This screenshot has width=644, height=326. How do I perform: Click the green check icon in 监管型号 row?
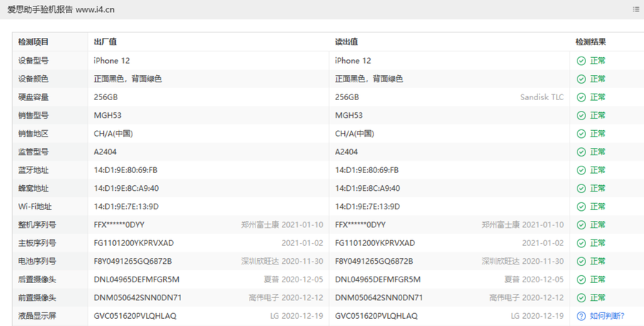point(581,152)
